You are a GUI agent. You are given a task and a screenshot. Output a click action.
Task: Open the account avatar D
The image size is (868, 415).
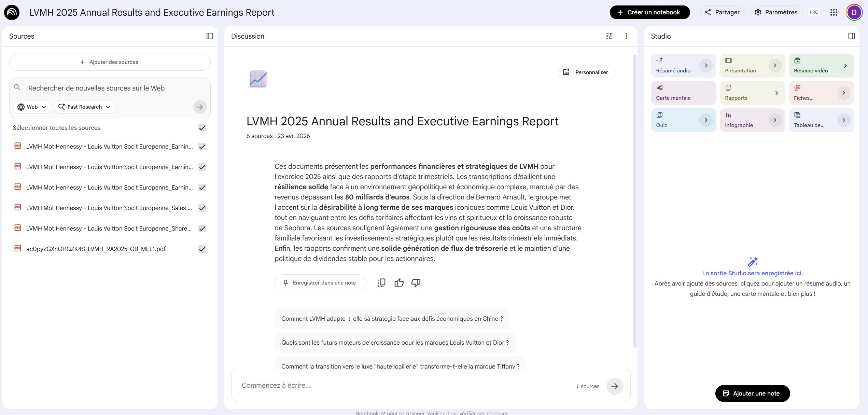pyautogui.click(x=854, y=12)
